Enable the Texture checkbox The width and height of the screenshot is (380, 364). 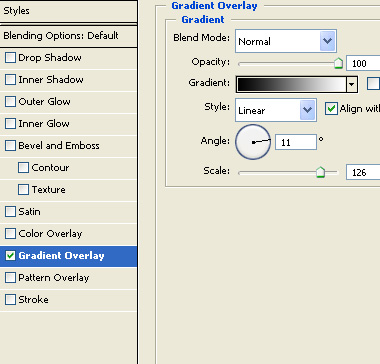[23, 190]
